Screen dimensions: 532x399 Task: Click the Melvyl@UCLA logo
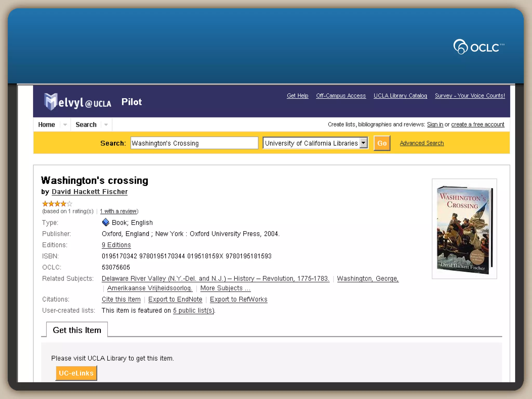(x=78, y=102)
